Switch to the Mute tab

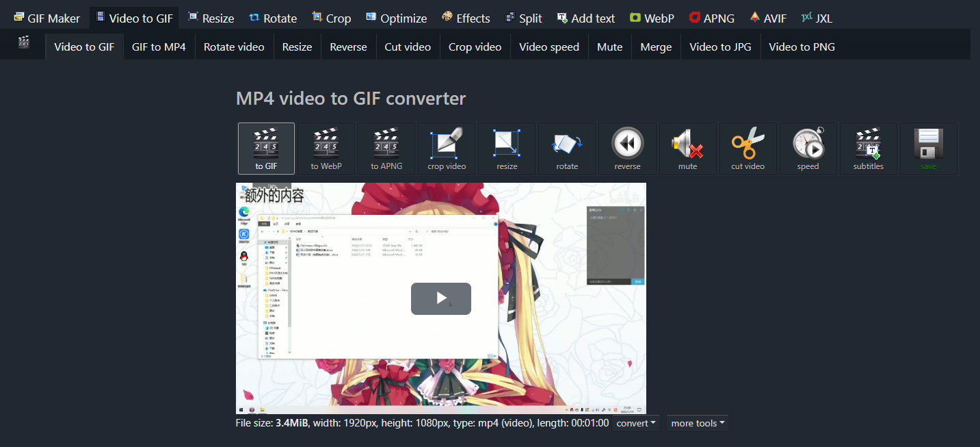(x=610, y=47)
